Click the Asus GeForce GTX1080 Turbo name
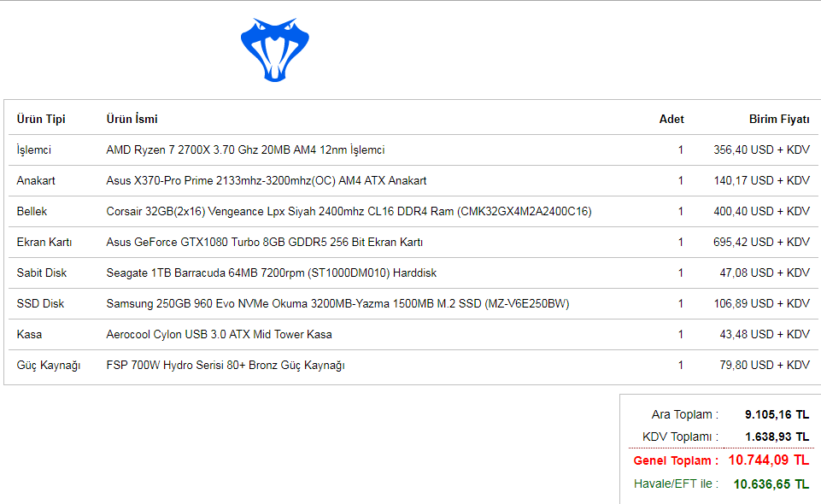This screenshot has width=821, height=504. [x=265, y=243]
